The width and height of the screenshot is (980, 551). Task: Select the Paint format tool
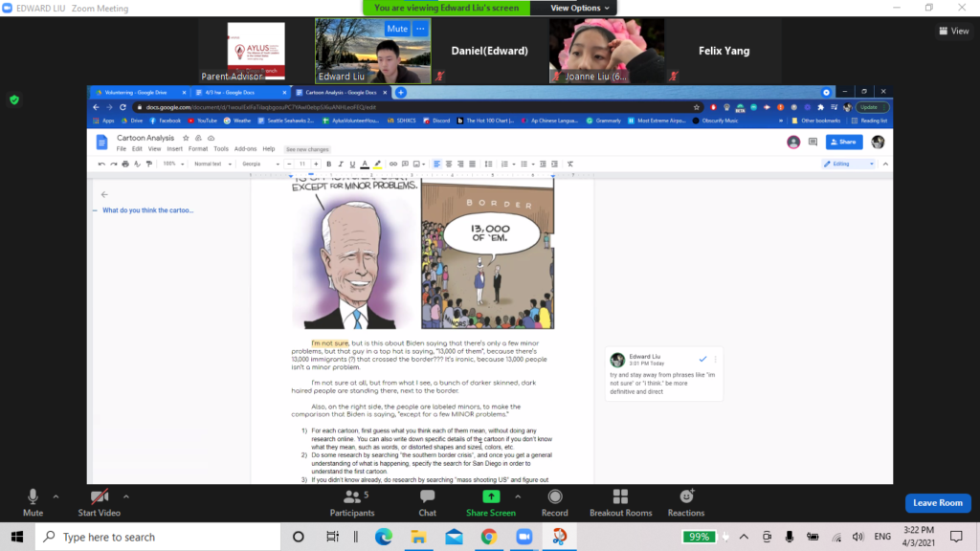tap(148, 164)
